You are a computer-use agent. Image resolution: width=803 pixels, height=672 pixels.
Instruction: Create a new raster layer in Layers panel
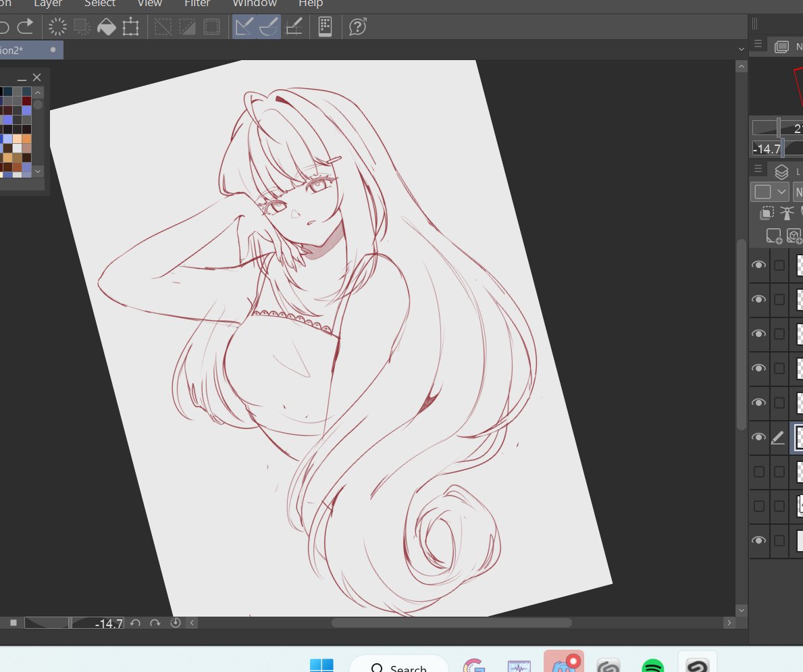point(775,235)
